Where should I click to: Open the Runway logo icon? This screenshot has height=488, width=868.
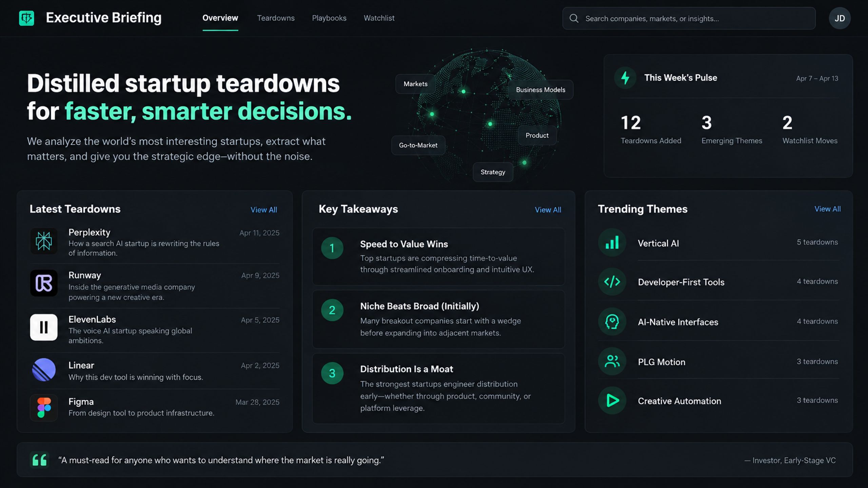click(44, 283)
